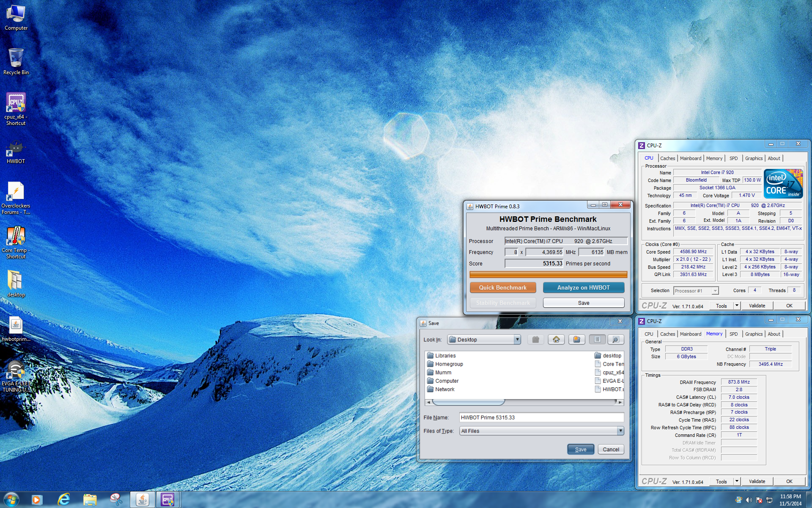Click the Up One Level icon in Save dialog
This screenshot has height=508, width=812.
536,340
